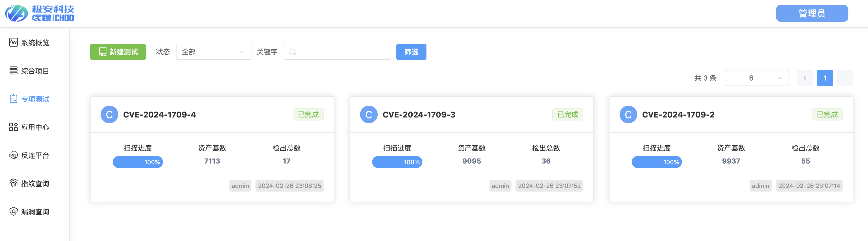Click 已完成 tag on CVE-2024-1709-3
This screenshot has width=868, height=241.
click(568, 115)
